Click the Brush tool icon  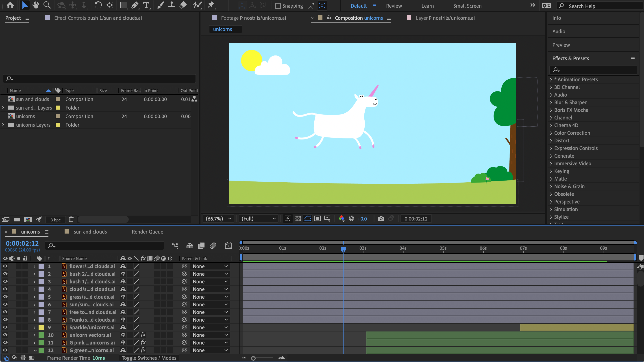click(160, 5)
